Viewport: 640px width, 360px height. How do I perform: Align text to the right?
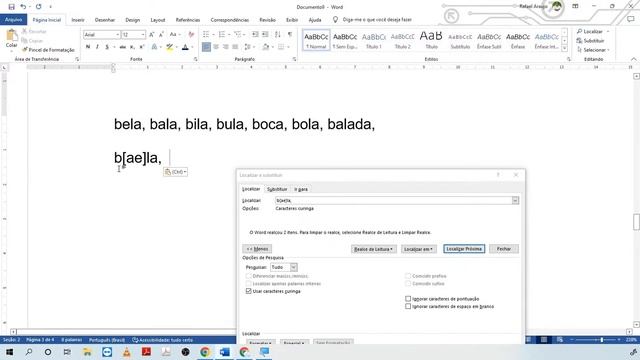click(225, 47)
